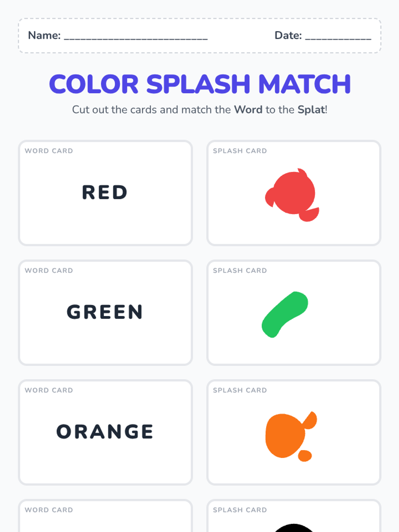The width and height of the screenshot is (399, 532).
Task: Click SPLASH CARD label above the green splat
Action: pos(240,271)
